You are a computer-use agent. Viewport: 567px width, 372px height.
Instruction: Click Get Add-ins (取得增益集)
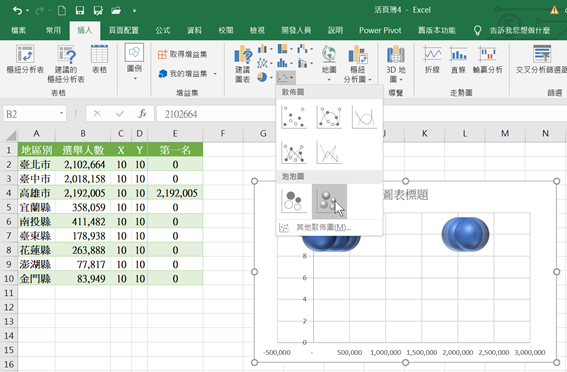tap(183, 54)
